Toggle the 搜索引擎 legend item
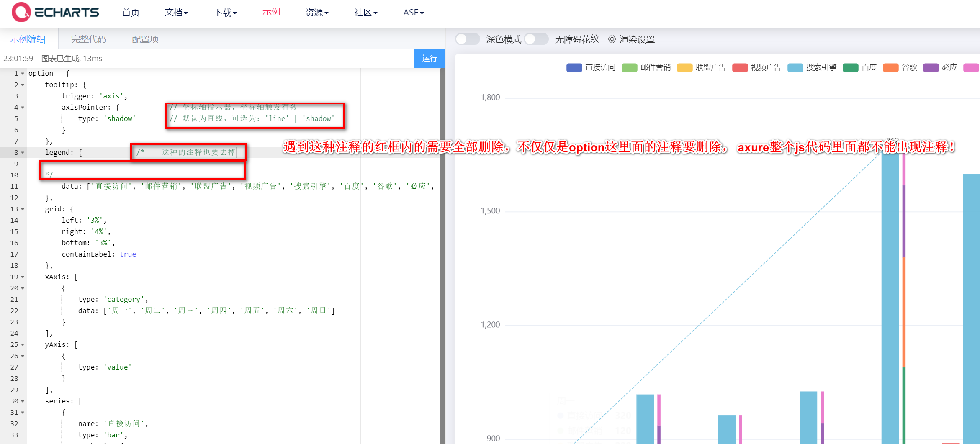 (x=812, y=67)
